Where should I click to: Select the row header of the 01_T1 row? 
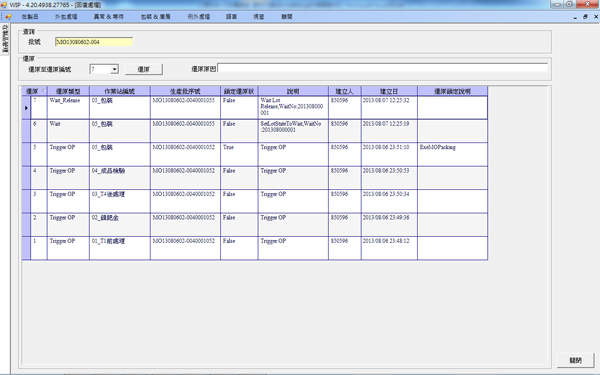(x=26, y=248)
